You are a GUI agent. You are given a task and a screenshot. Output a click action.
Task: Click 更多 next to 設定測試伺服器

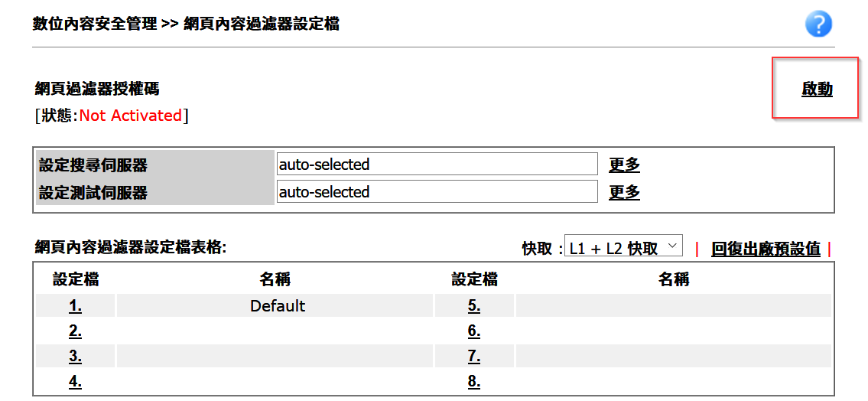(624, 192)
